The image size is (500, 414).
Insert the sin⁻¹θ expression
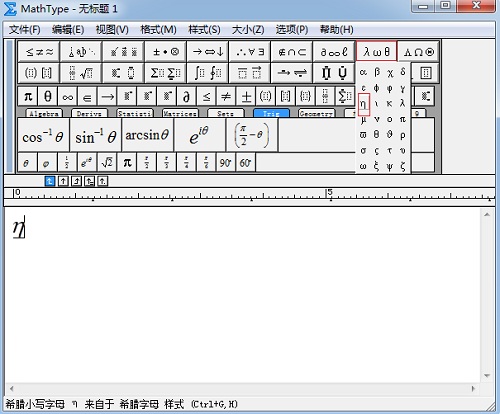(x=96, y=135)
